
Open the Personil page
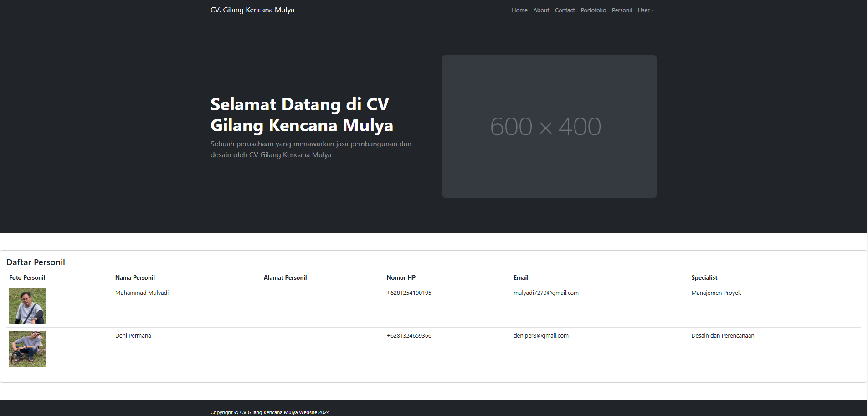click(x=621, y=10)
